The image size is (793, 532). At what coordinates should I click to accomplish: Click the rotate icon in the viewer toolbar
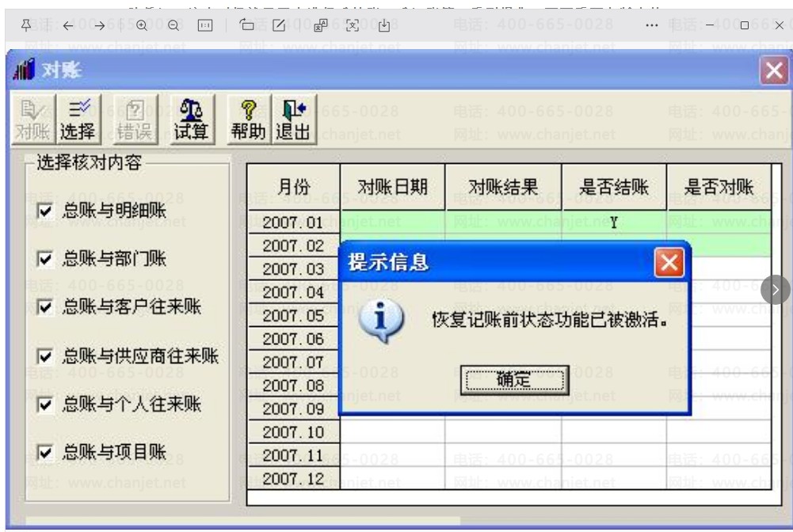[247, 25]
